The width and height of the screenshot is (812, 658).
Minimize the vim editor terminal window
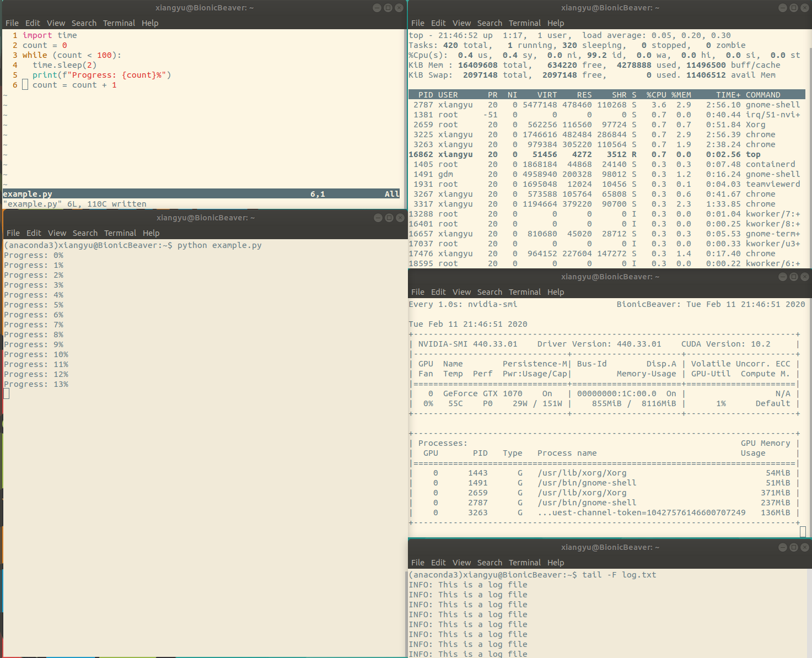click(x=377, y=8)
